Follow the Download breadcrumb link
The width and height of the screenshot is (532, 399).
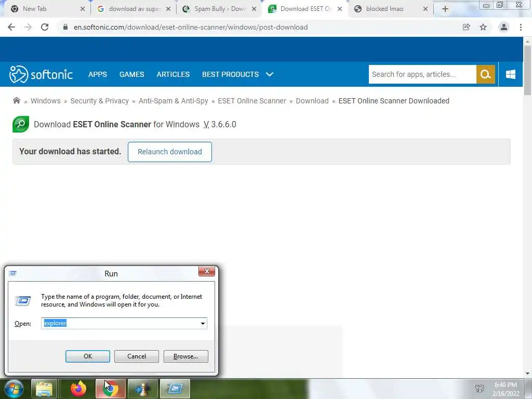pos(312,101)
